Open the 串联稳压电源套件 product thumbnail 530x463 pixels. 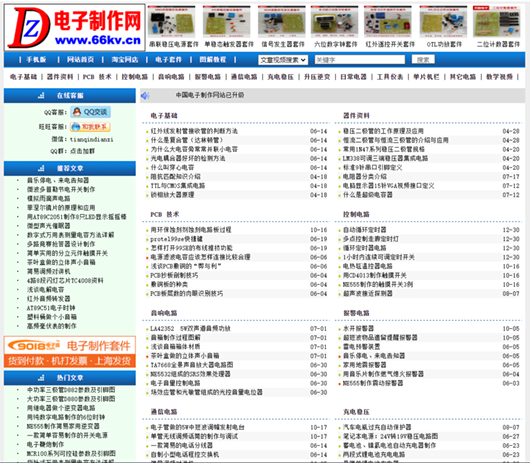pyautogui.click(x=171, y=22)
